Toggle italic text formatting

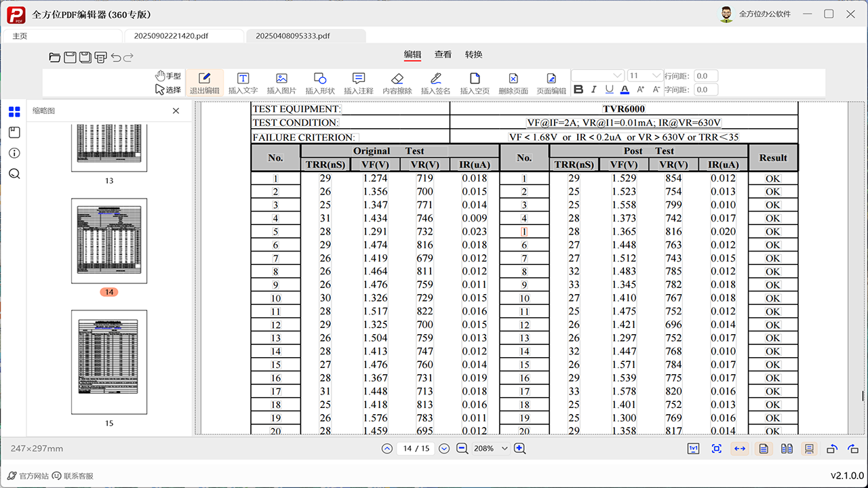click(594, 89)
